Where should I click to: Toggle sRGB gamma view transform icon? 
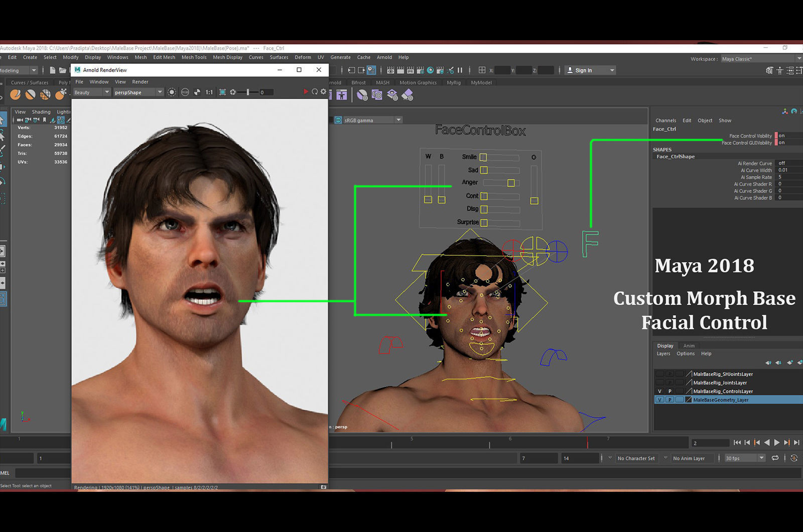click(338, 120)
